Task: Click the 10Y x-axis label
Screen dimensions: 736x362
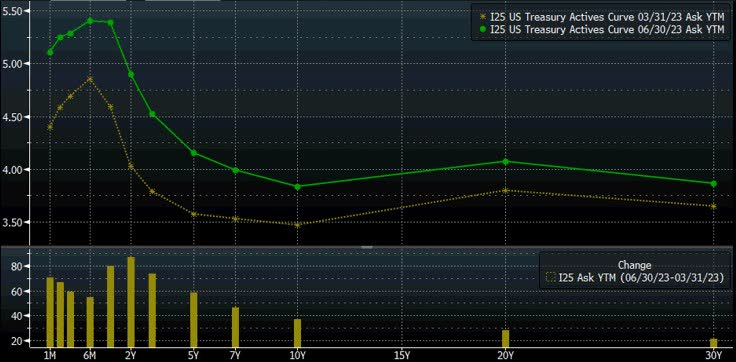Action: click(x=297, y=355)
